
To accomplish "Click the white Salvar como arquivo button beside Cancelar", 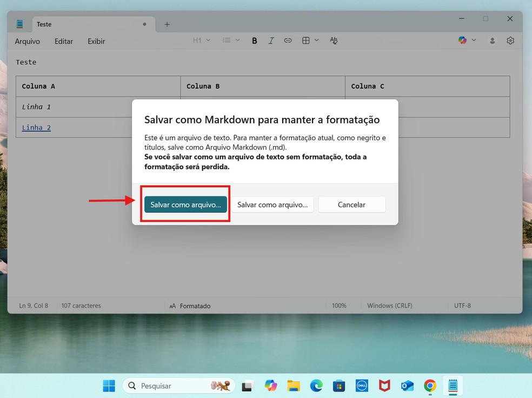I will [272, 204].
